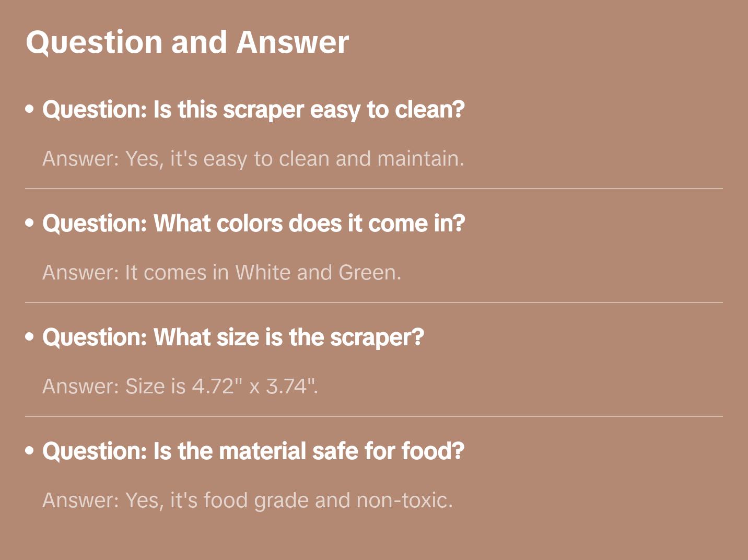This screenshot has height=560, width=748.
Task: Expand "What size is the scraper?" question
Action: [x=233, y=337]
